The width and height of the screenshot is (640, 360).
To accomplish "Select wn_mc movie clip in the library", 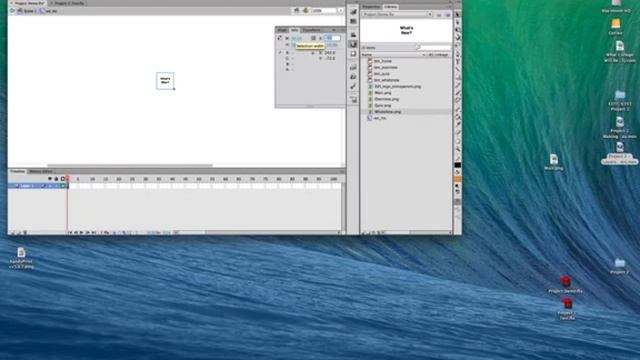I will [380, 118].
